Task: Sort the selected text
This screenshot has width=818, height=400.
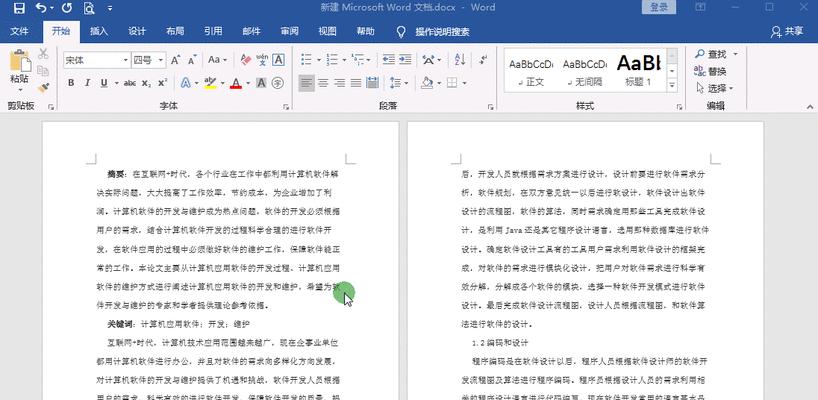Action: [460, 60]
